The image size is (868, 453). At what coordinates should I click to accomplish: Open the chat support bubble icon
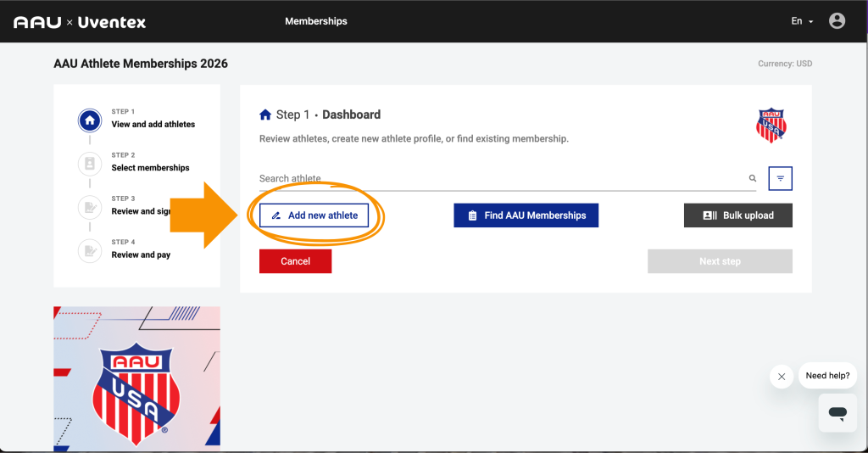[x=837, y=413]
